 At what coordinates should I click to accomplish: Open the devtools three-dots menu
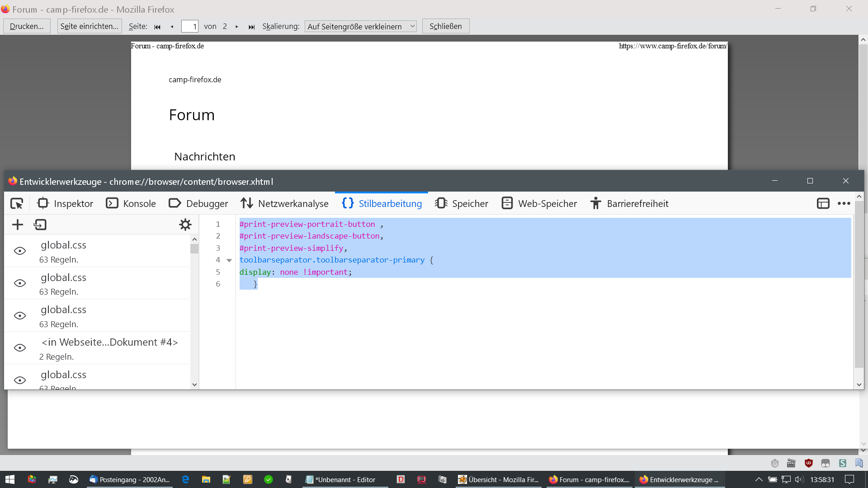coord(844,204)
